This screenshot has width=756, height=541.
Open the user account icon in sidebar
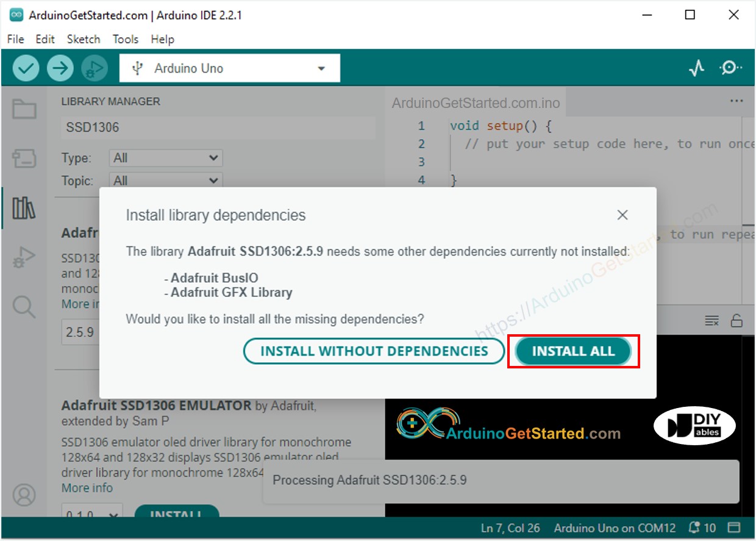tap(24, 495)
